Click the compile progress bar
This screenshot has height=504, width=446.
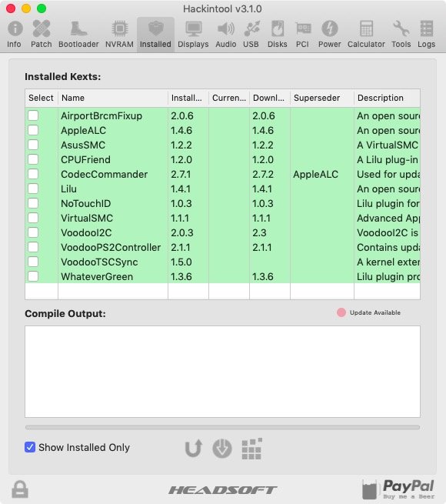pyautogui.click(x=222, y=428)
